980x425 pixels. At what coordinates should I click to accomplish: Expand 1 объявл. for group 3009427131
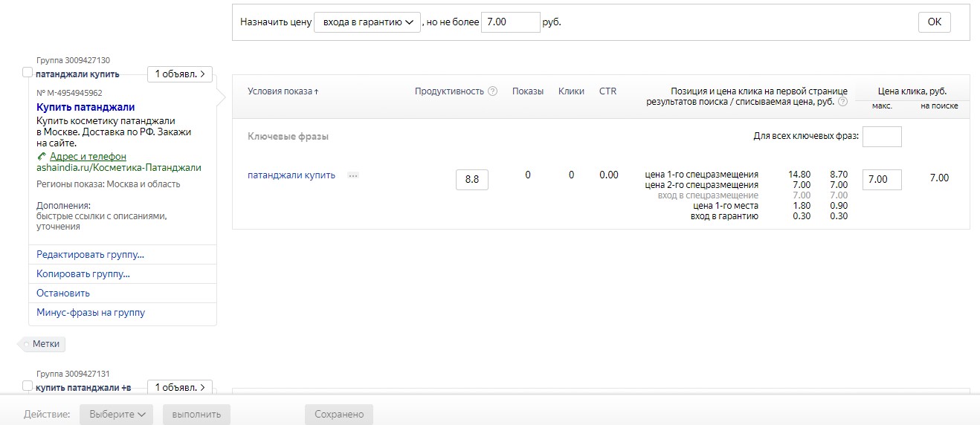pos(180,388)
